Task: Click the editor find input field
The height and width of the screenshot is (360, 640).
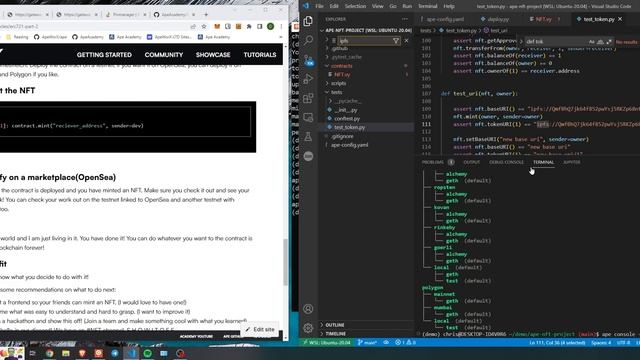Action: 555,42
